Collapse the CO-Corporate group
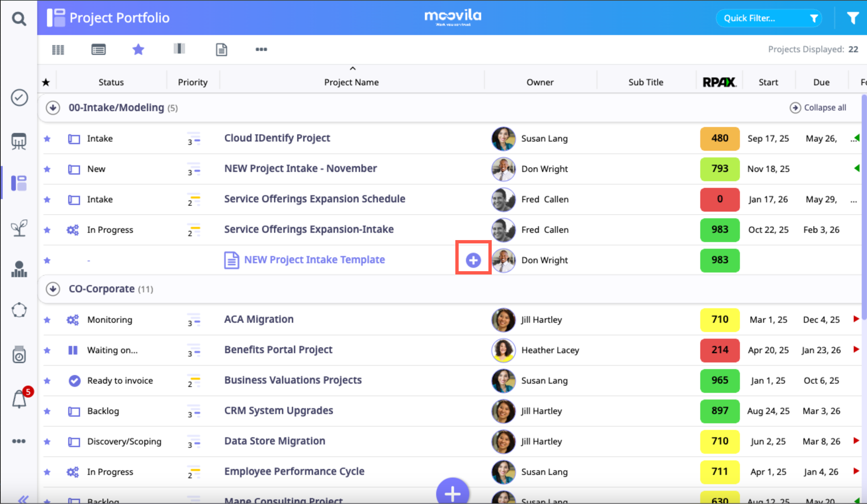This screenshot has height=504, width=867. [x=53, y=289]
